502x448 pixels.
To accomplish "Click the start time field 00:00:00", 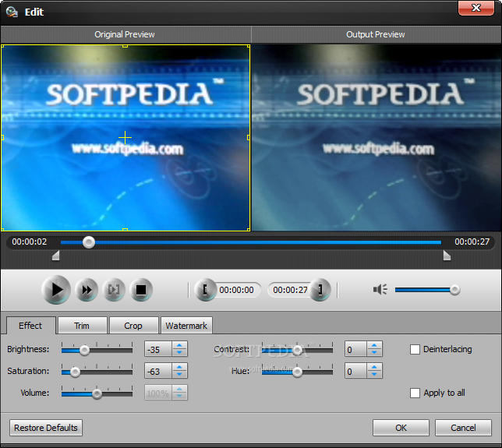I will click(x=236, y=290).
